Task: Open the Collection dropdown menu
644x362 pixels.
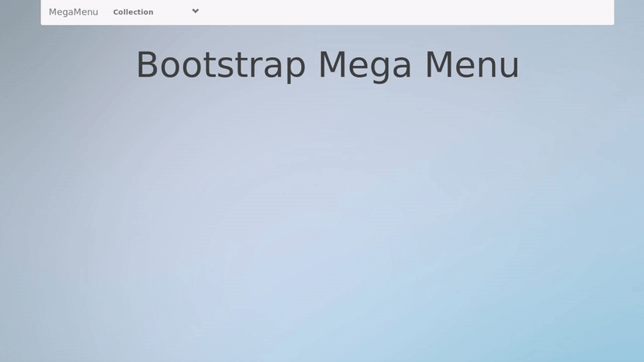Action: tap(133, 12)
